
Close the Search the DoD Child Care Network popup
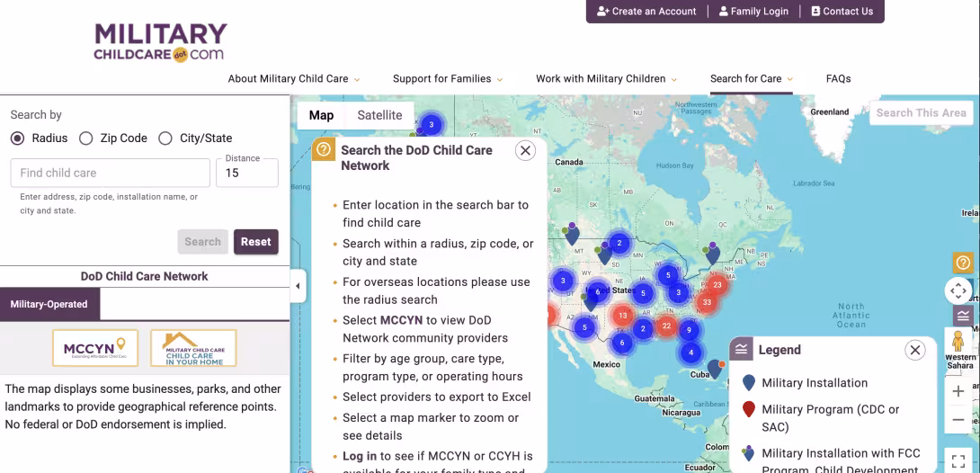(526, 150)
